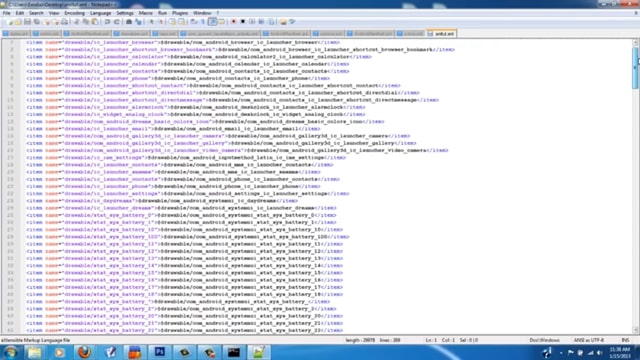
Task: Open the Encoding menu
Action: (x=74, y=13)
